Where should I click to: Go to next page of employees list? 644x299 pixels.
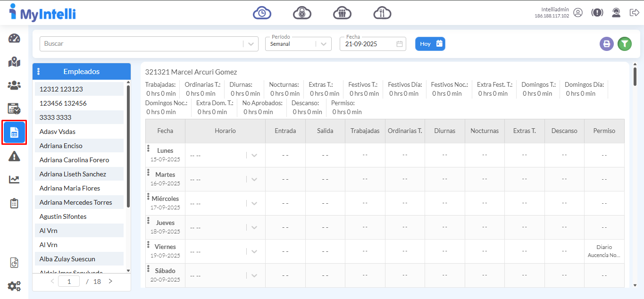point(110,282)
